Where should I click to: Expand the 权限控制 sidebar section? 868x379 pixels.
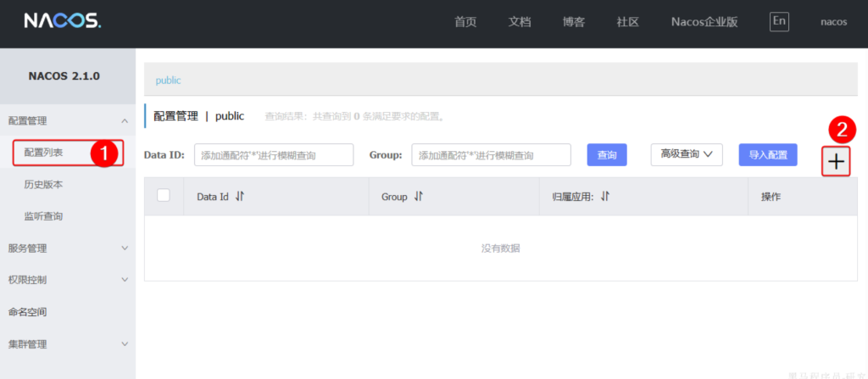[x=125, y=280]
